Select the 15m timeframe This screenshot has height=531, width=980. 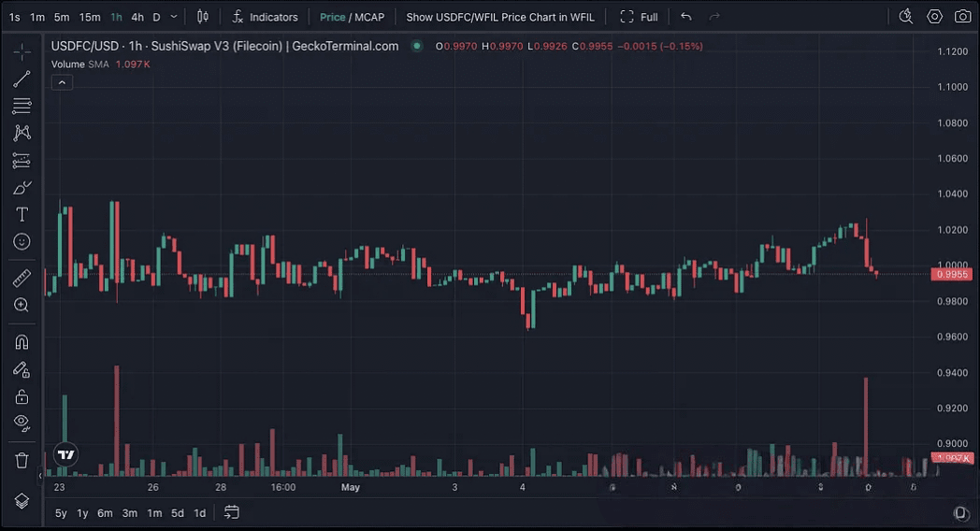(90, 18)
